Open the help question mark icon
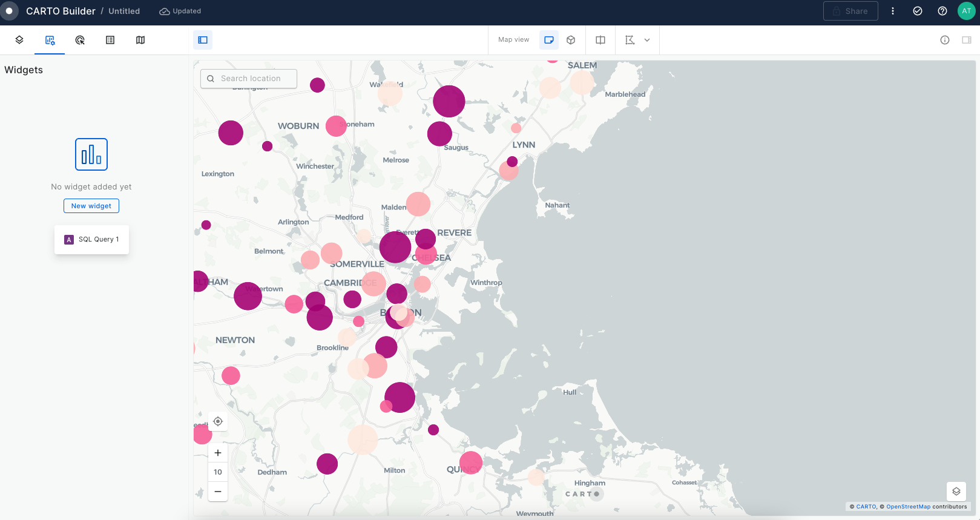This screenshot has width=980, height=520. click(x=942, y=11)
